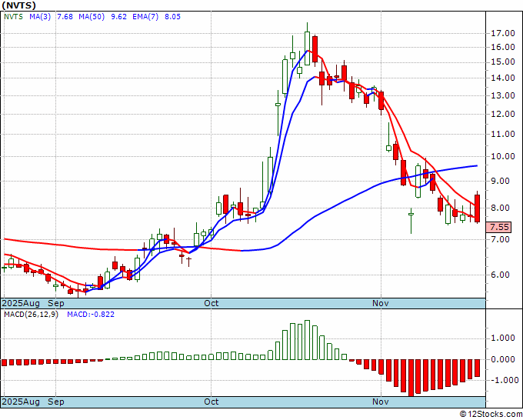This screenshot has height=420, width=523.
Task: Click the tallest green MACD histogram bar
Action: tap(306, 340)
